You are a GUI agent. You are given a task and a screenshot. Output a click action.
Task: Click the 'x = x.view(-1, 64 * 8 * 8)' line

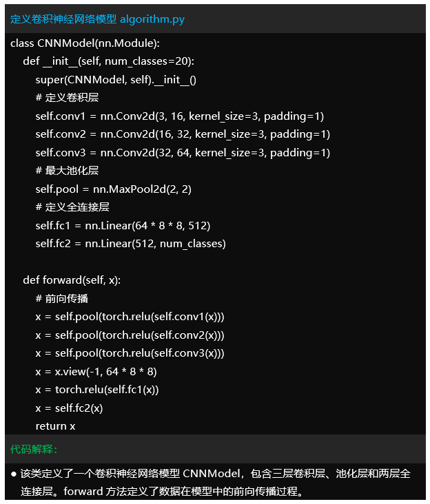(96, 372)
